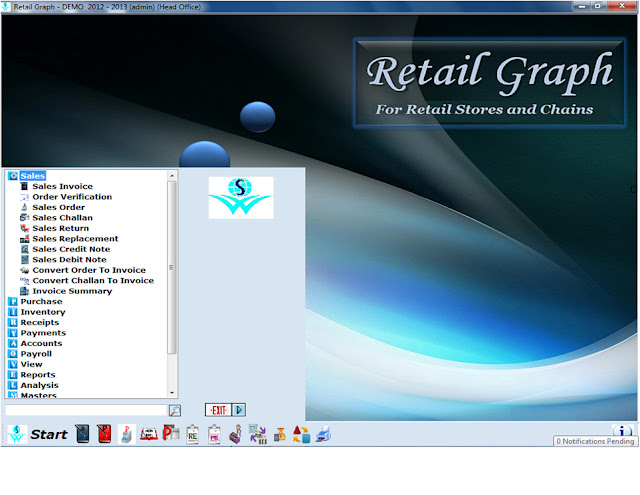Click the large red P document icon
Viewport: 640px width, 495px height.
tap(171, 433)
